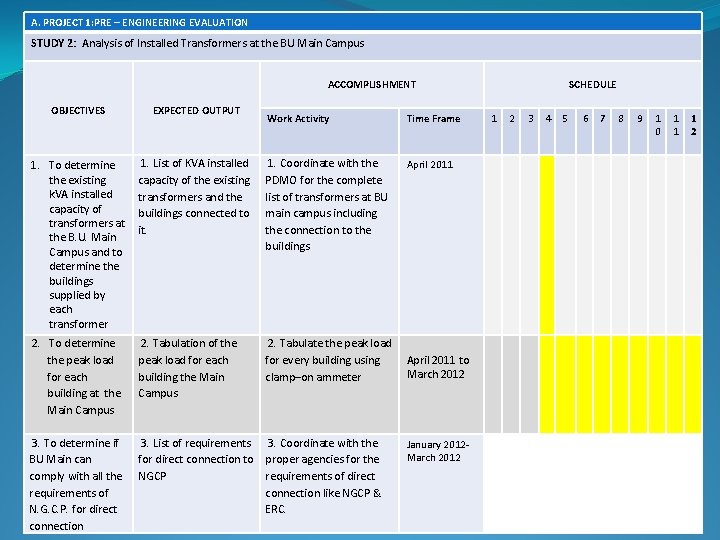Click schedule month header 4
720x540 pixels.
point(547,131)
